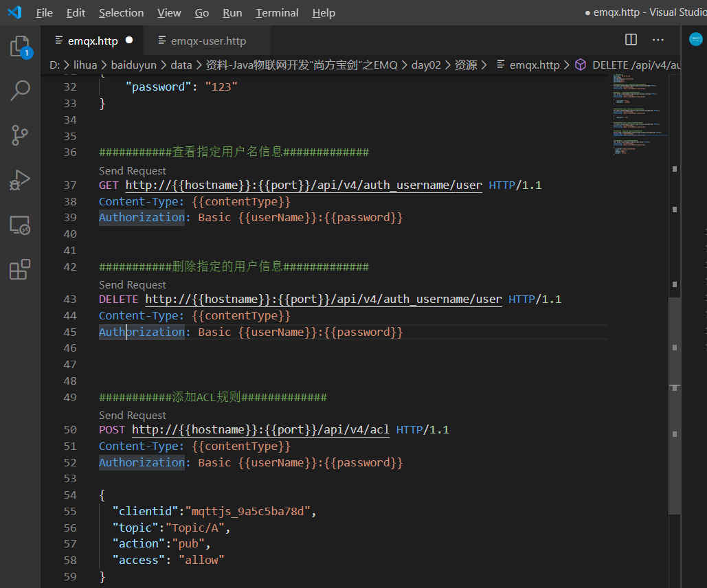
Task: Open the Selection menu
Action: [x=122, y=12]
